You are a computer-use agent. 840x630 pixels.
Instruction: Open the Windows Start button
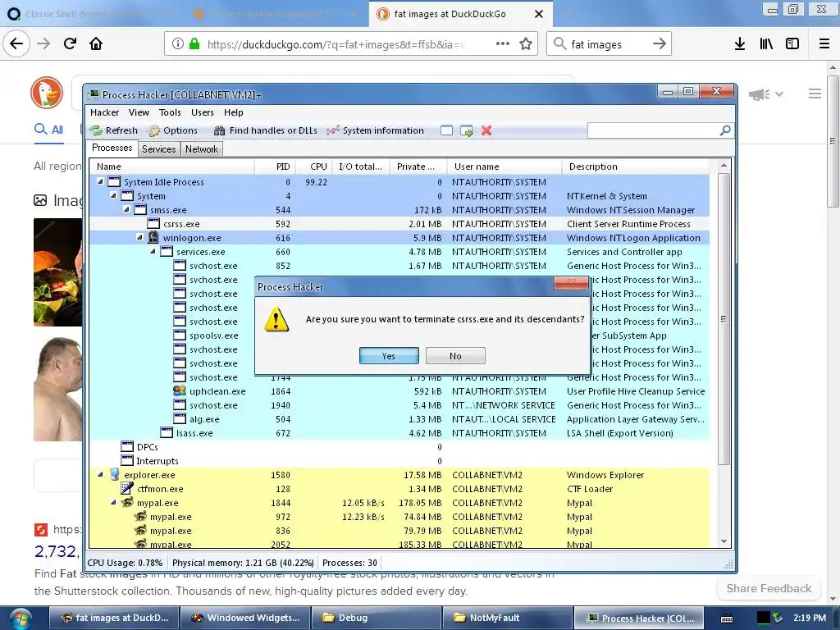20,619
